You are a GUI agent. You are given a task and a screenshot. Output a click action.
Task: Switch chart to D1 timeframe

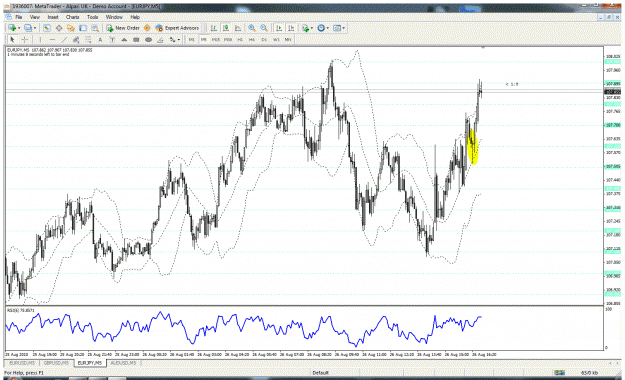click(x=264, y=39)
